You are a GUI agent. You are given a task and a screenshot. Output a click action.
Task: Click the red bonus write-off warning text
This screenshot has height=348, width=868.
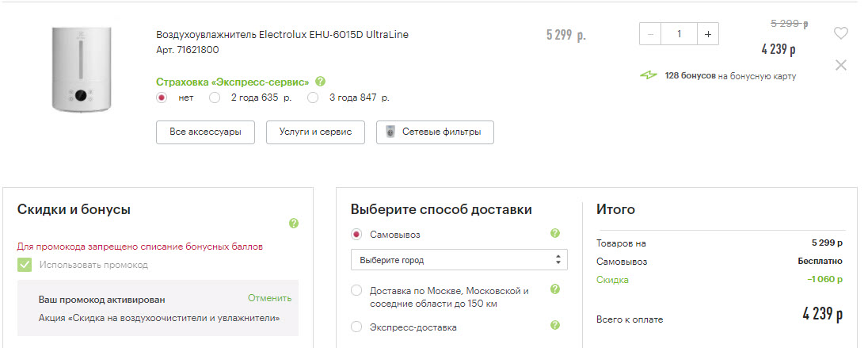(140, 247)
